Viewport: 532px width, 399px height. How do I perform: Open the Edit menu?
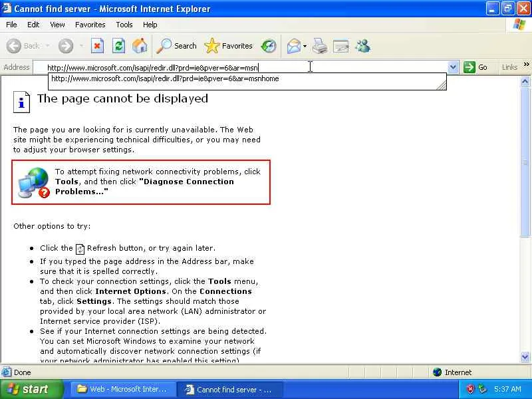click(33, 25)
